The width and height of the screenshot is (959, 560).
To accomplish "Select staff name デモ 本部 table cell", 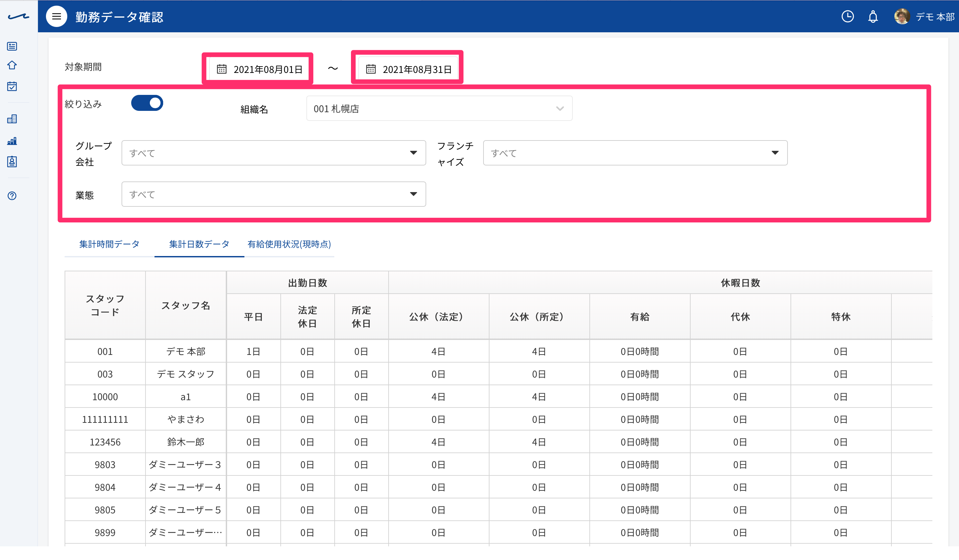I will 186,352.
